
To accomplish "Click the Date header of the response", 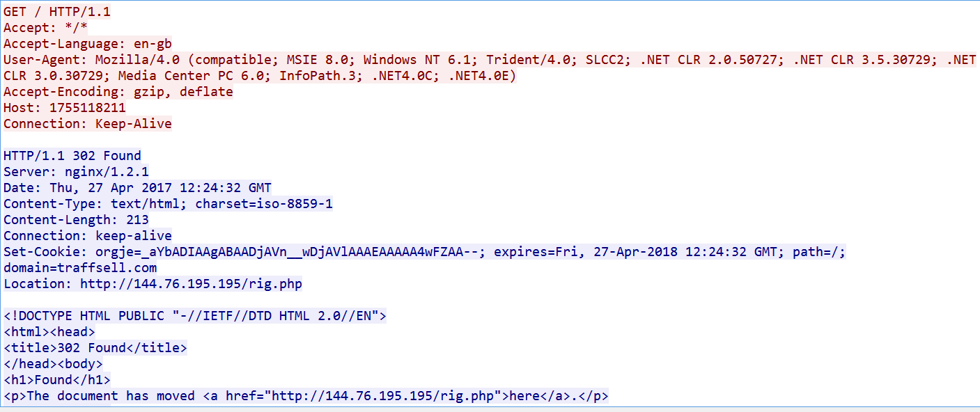I will [137, 188].
